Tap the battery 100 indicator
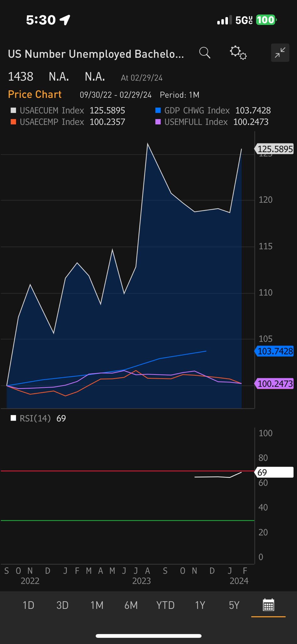The width and height of the screenshot is (297, 644). [x=266, y=20]
